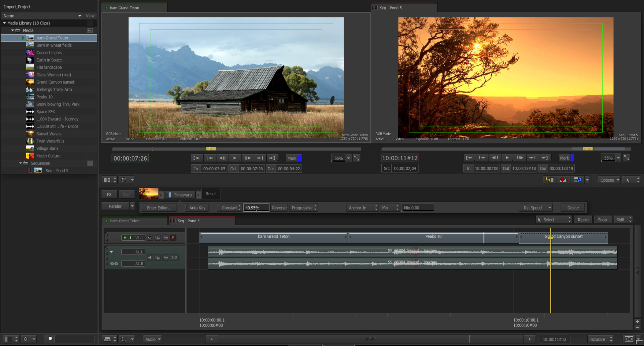This screenshot has height=346, width=644.
Task: Open the Audio dropdown at bottom
Action: point(153,339)
